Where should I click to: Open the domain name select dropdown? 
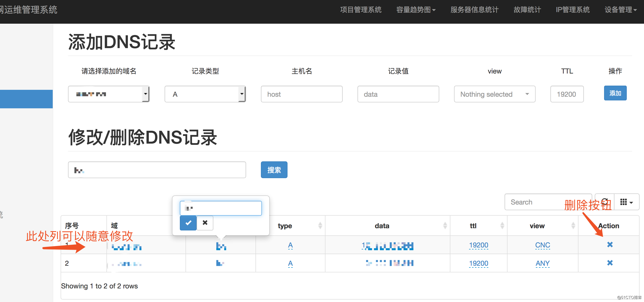pyautogui.click(x=109, y=94)
